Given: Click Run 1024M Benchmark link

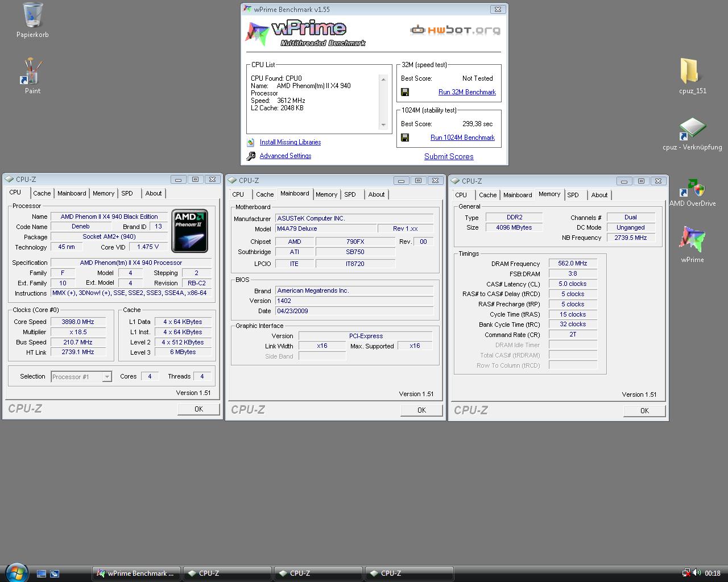Looking at the screenshot, I should [x=462, y=138].
